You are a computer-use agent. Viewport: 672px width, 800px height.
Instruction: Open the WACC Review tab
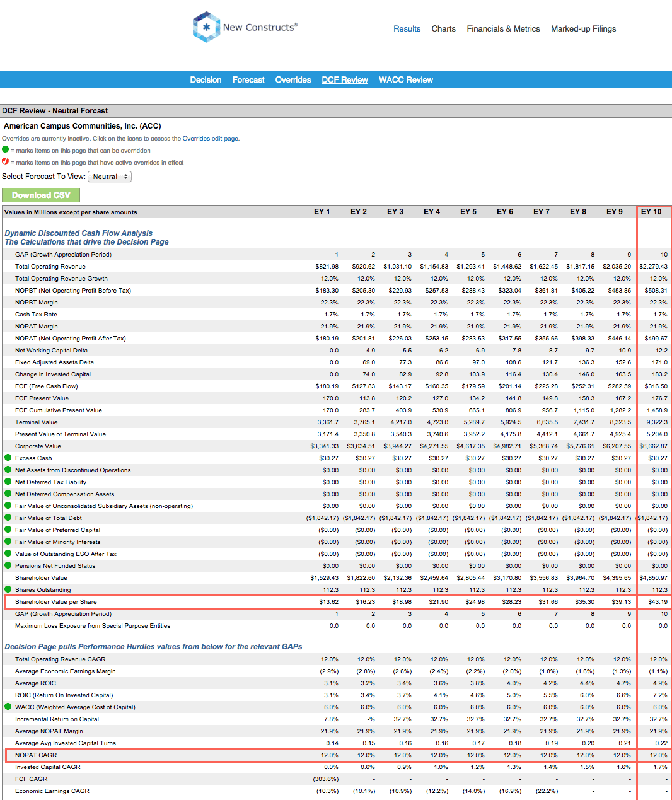(405, 79)
